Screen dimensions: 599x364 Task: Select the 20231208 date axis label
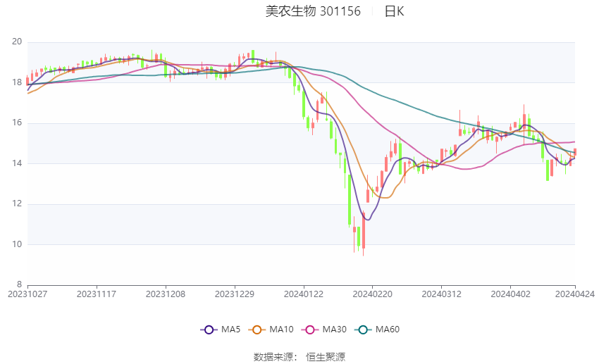point(166,294)
